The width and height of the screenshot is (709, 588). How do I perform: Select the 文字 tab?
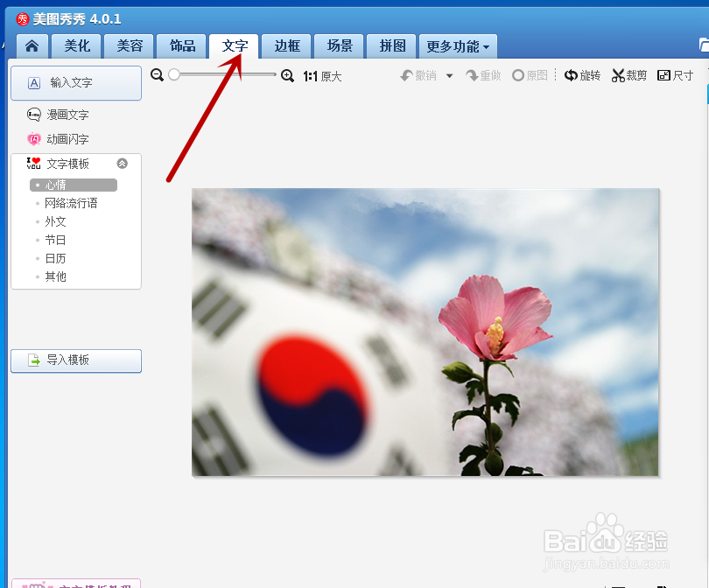(235, 46)
